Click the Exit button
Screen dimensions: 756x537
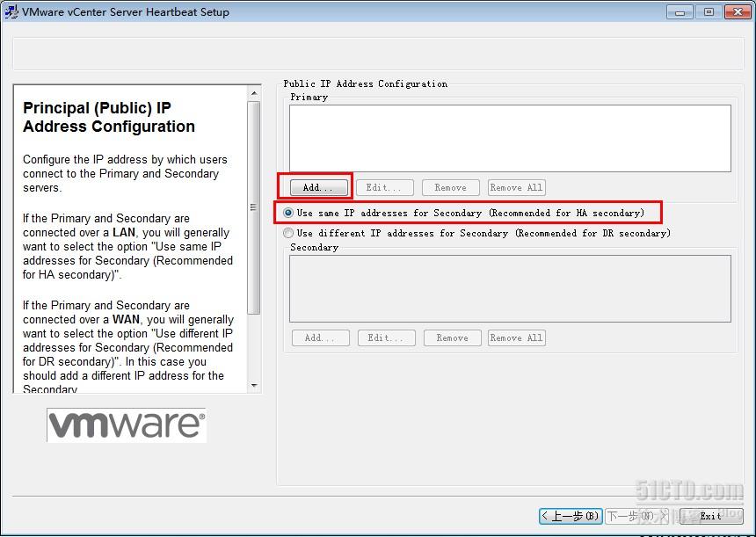(711, 516)
